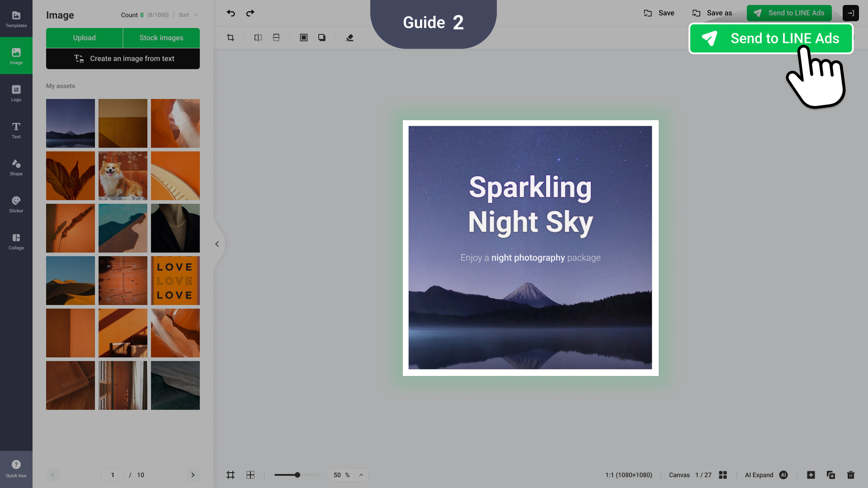Click the 1:1 (1080×1080) canvas size
868x488 pixels.
pyautogui.click(x=629, y=475)
